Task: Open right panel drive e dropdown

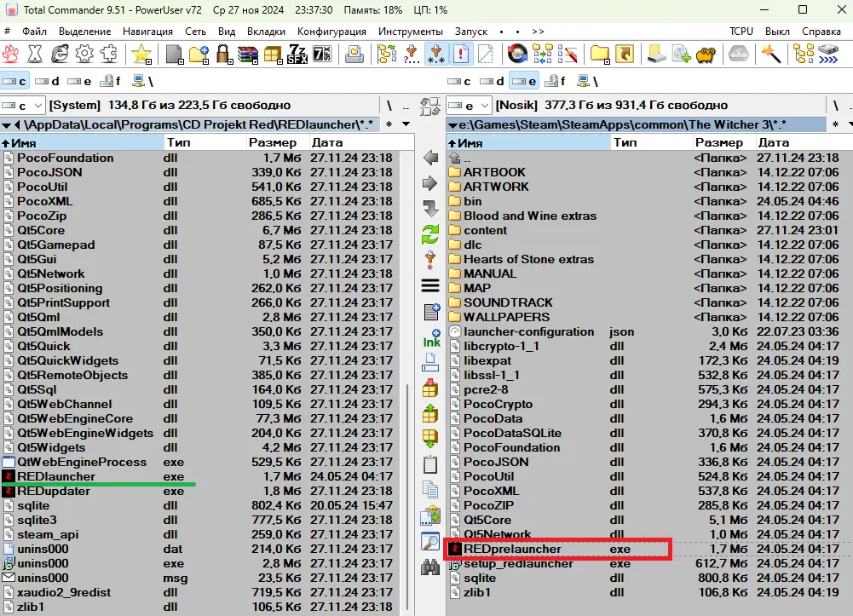Action: coord(469,105)
